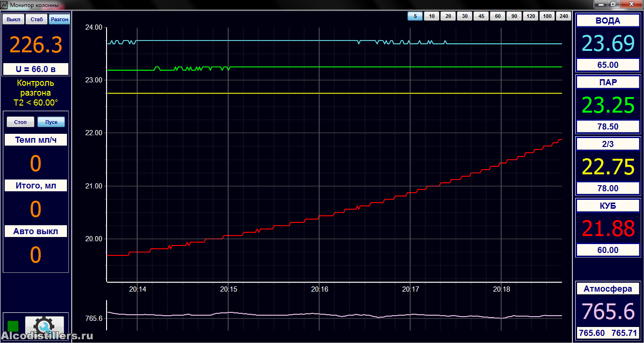Screen dimensions: 644x343
Task: Click the app icon in title bar
Action: (4, 5)
